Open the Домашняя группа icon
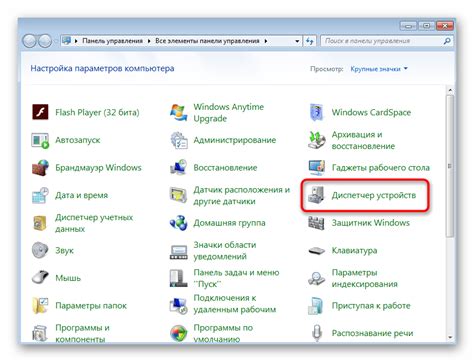Viewport: 474px width, 362px height. coord(179,223)
